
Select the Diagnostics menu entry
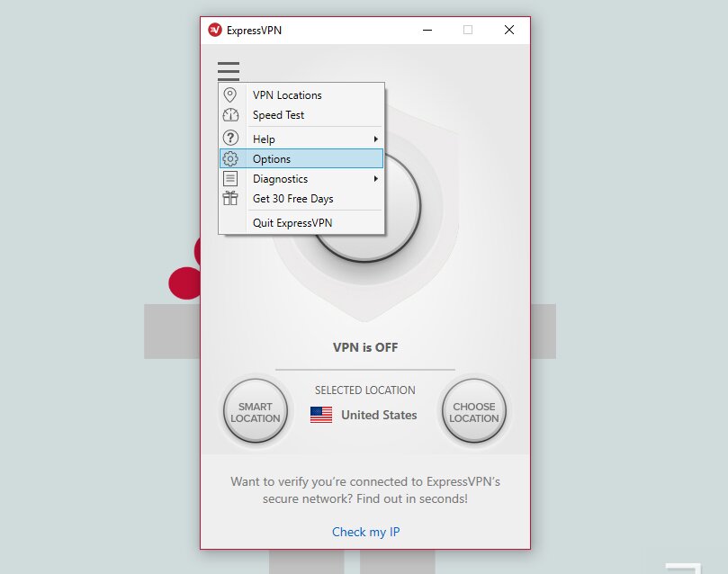[301, 179]
